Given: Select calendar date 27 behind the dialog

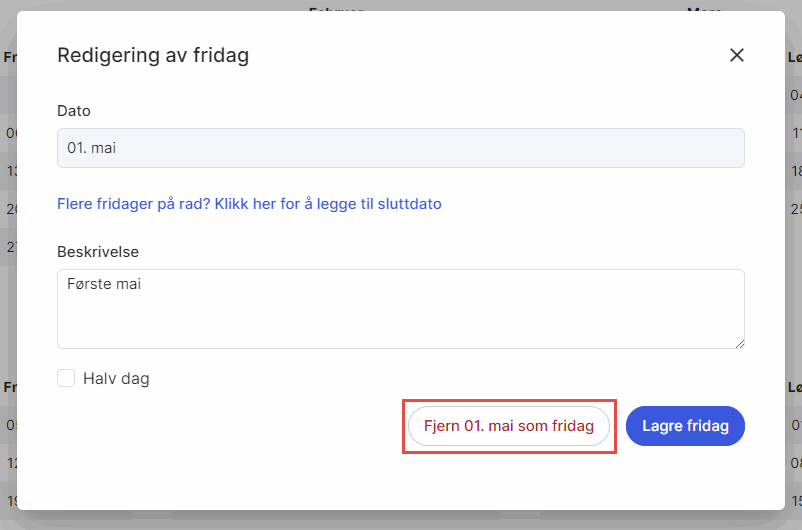Looking at the screenshot, I should (x=10, y=247).
